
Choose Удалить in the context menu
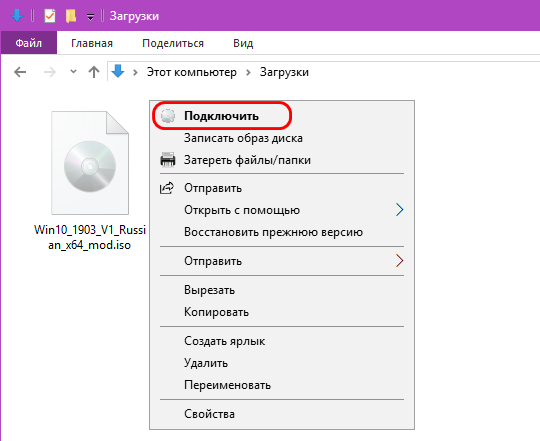click(282, 363)
